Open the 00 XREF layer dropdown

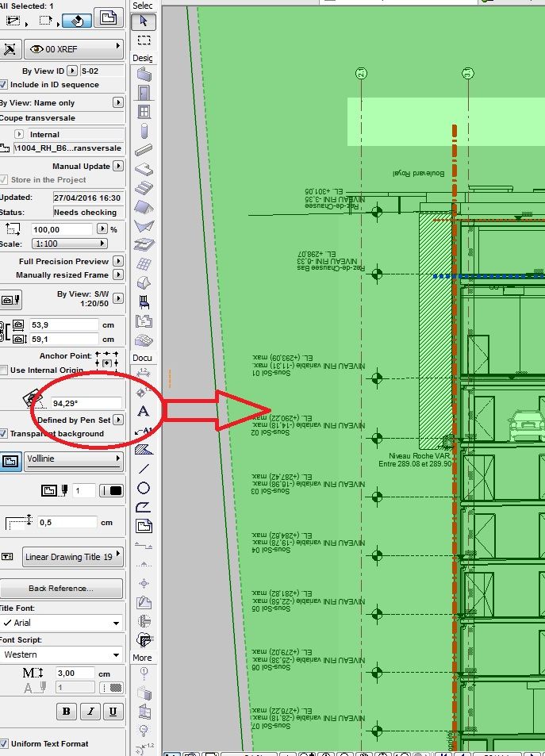click(74, 49)
